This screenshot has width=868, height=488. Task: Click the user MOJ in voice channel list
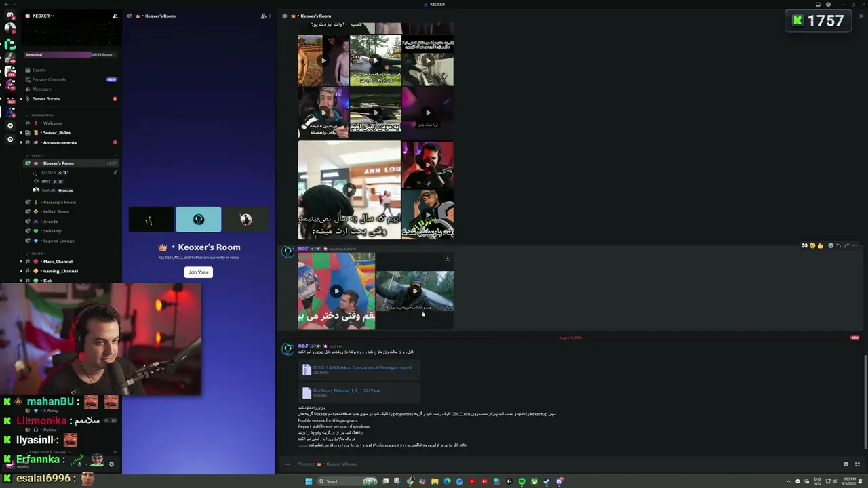73,182
